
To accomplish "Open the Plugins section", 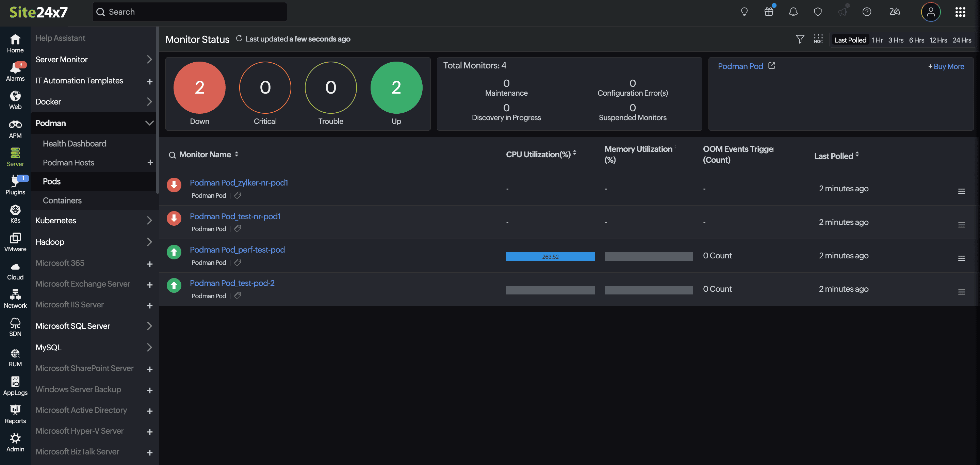I will [x=15, y=185].
